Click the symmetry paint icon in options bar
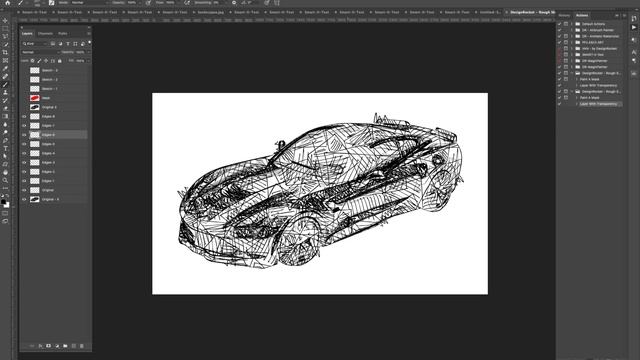 tap(276, 2)
